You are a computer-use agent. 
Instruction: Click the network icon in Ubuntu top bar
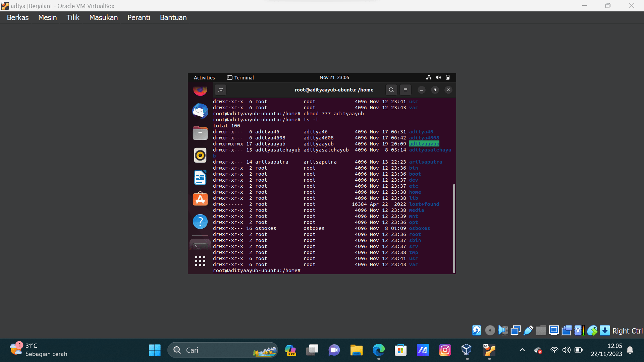coord(429,77)
